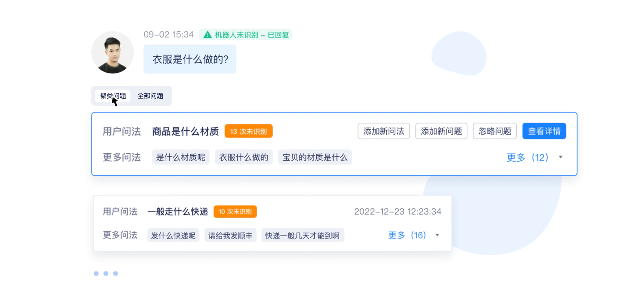Click the green warning triangle icon
Screen dimensions: 644x300
pos(207,35)
